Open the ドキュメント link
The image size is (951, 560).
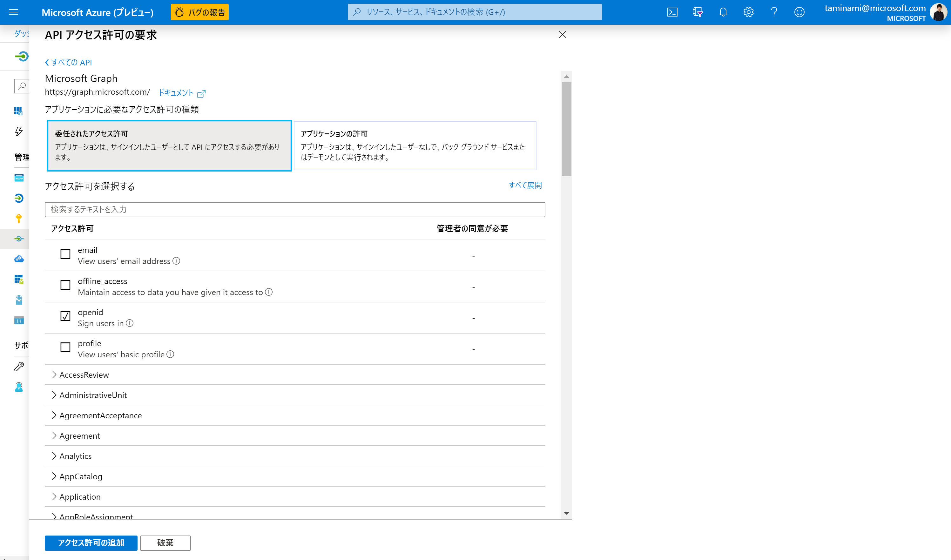pos(176,93)
